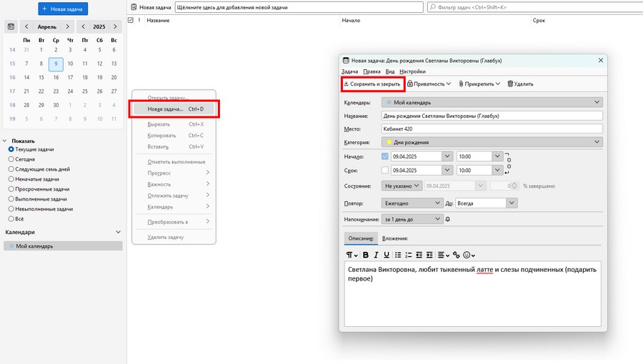Click the trash icon labeled Удалить
The width and height of the screenshot is (643, 364).
520,84
